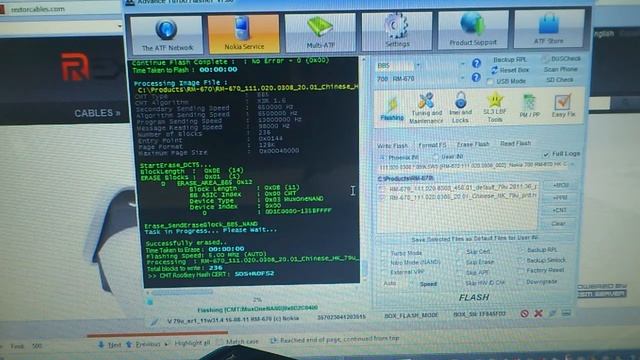
Task: Toggle the USB Mode checkbox
Action: tap(490, 82)
